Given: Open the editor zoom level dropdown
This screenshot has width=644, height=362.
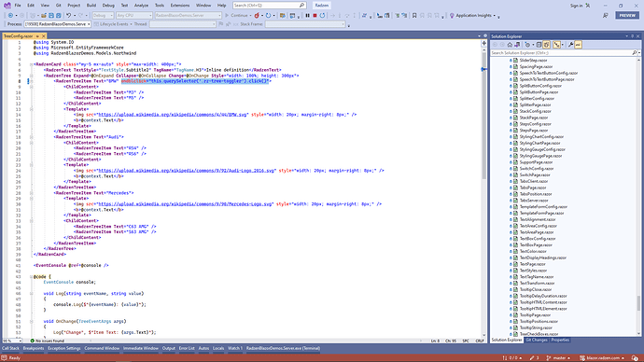Looking at the screenshot, I should (x=12, y=341).
